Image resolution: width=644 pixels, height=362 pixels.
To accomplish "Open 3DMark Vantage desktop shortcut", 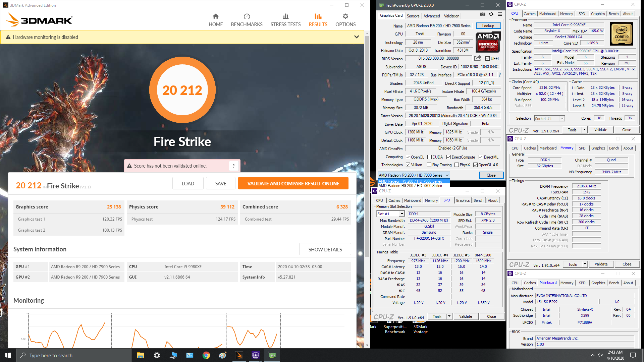I will (420, 327).
